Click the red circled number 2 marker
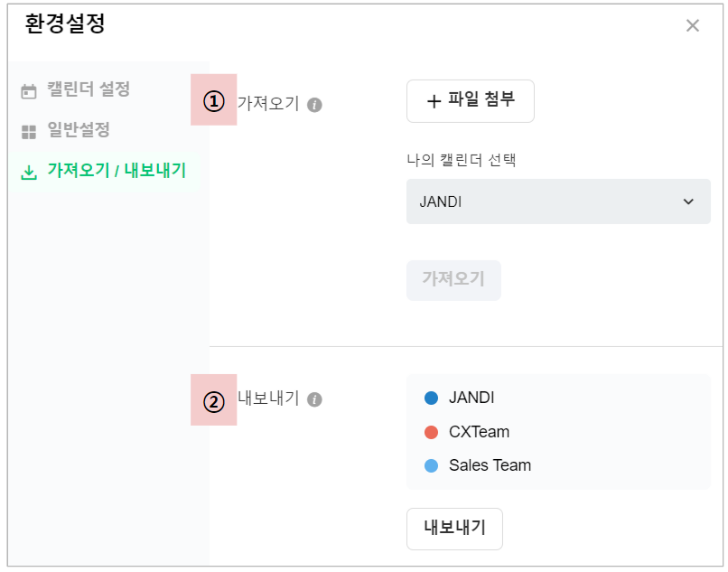 [x=213, y=400]
